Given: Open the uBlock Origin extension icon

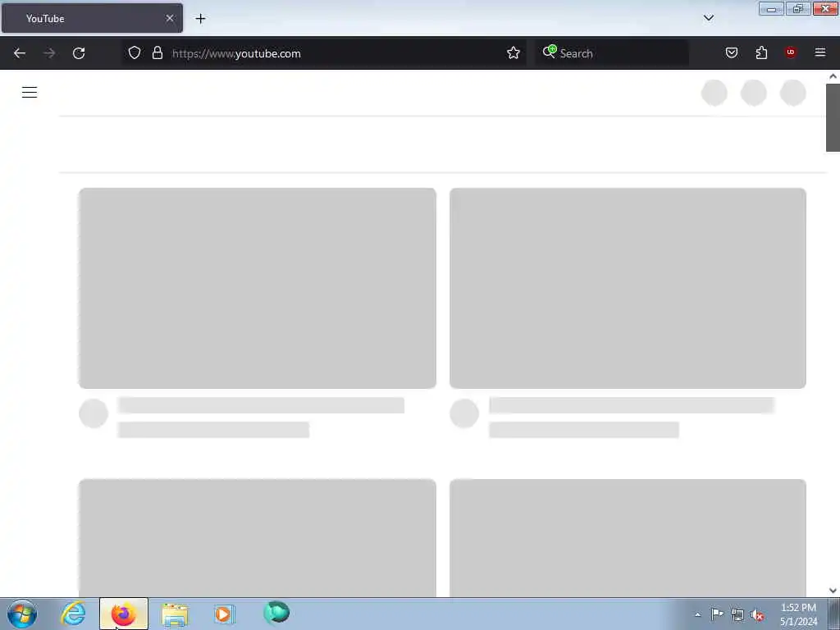Looking at the screenshot, I should pos(790,52).
